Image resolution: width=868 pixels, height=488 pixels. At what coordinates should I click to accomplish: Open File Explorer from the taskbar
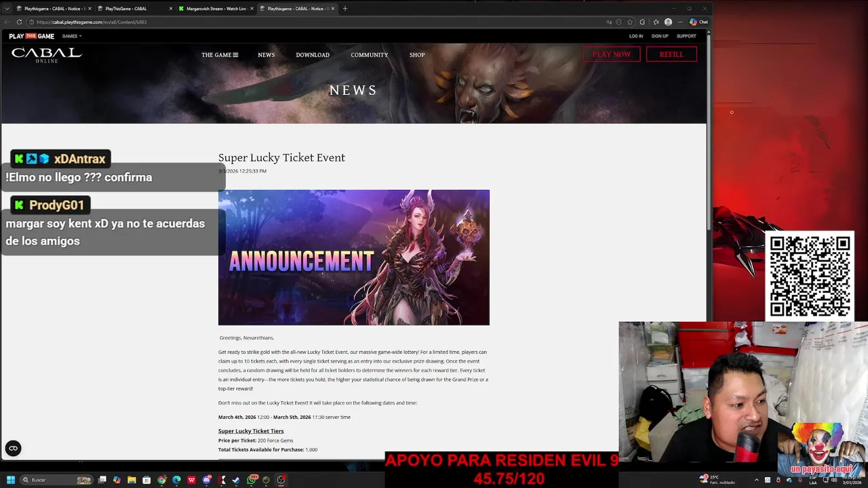tap(132, 480)
